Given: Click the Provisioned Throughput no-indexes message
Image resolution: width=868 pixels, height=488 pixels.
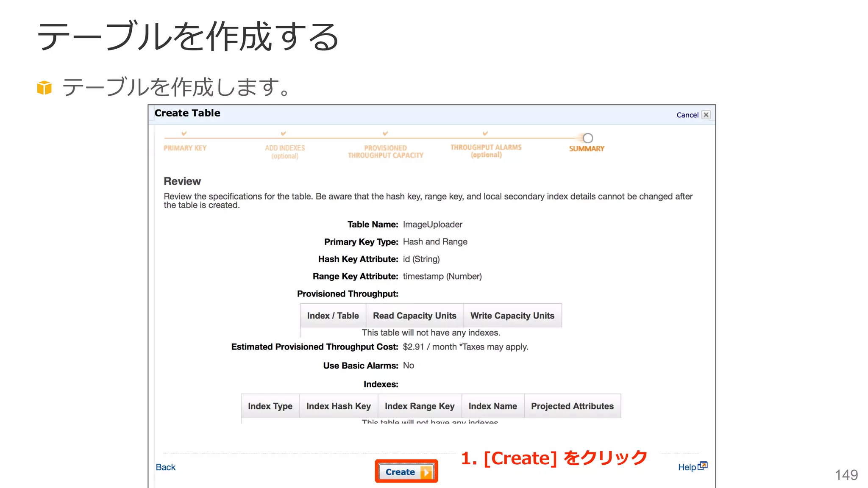Looking at the screenshot, I should (x=431, y=333).
